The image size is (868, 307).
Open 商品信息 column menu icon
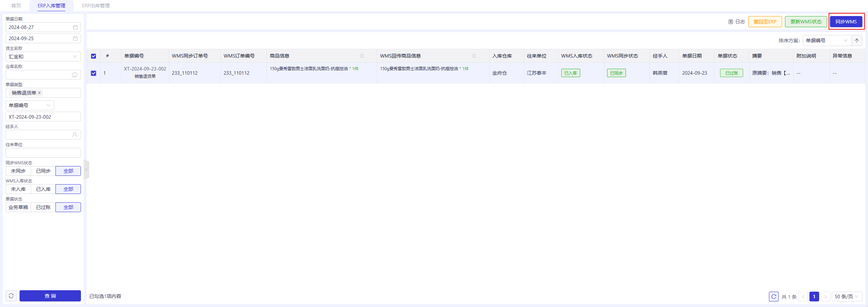tap(362, 56)
